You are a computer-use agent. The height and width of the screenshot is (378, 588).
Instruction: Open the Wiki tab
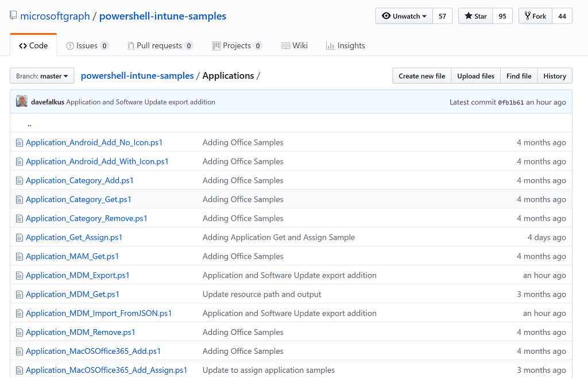[x=295, y=46]
